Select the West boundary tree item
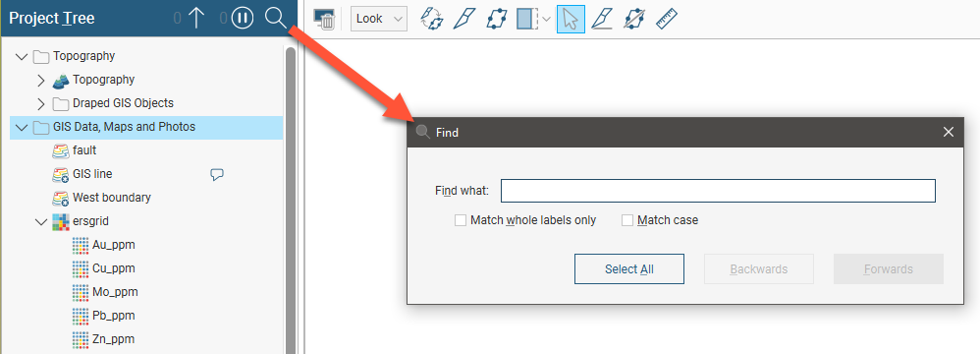 tap(112, 198)
